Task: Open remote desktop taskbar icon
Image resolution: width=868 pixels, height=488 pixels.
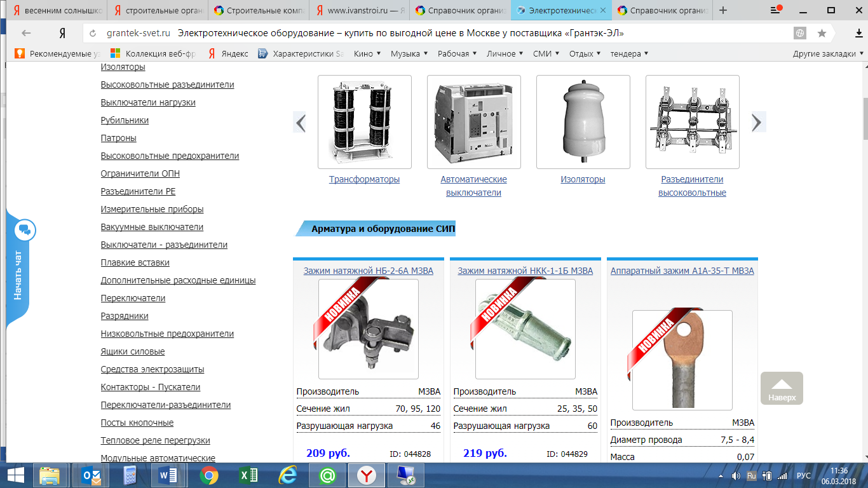Action: pyautogui.click(x=405, y=475)
